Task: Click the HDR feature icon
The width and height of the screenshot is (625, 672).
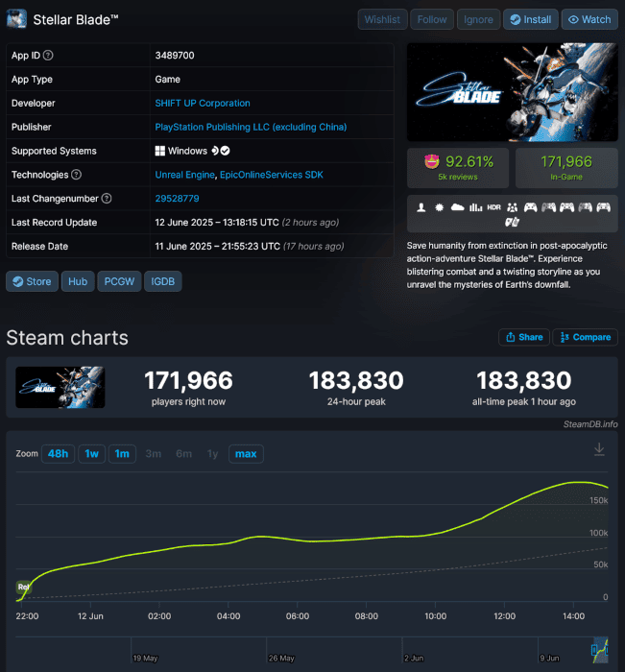Action: click(x=493, y=207)
